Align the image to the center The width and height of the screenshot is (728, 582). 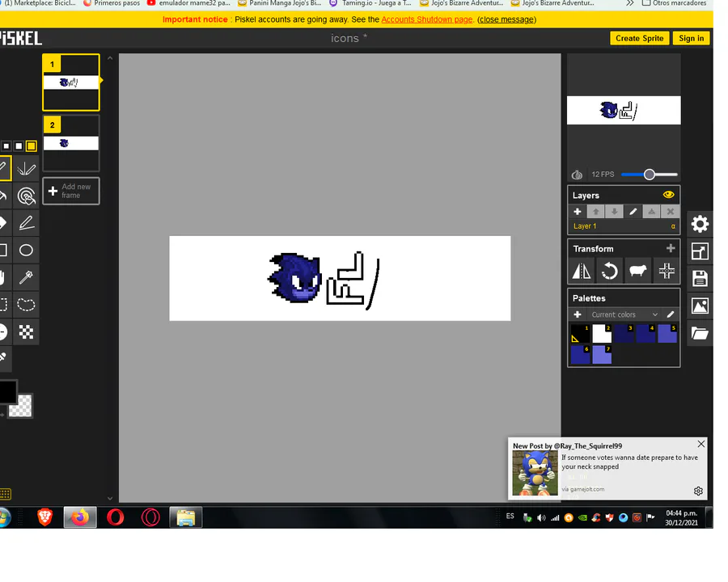point(667,271)
